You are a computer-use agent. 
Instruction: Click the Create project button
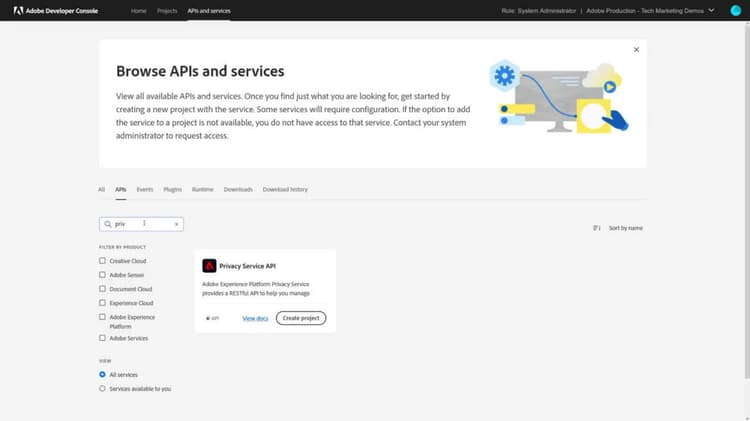click(x=301, y=318)
